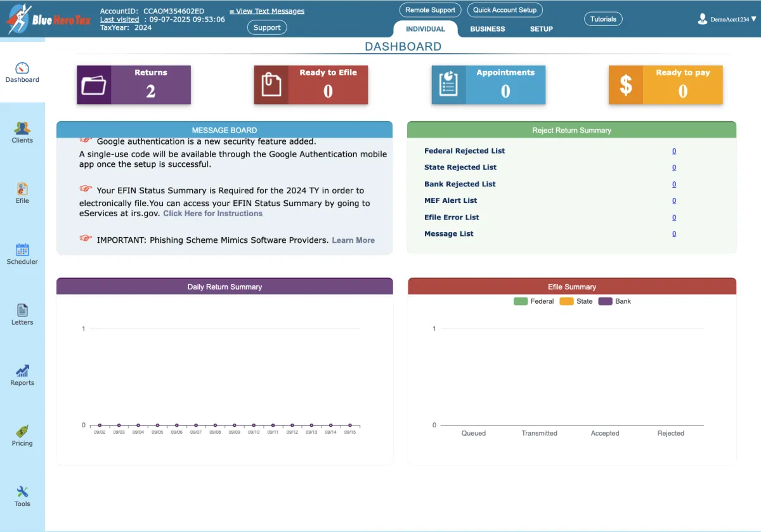The image size is (761, 532).
Task: Open Federal Rejected List count link
Action: pyautogui.click(x=674, y=151)
